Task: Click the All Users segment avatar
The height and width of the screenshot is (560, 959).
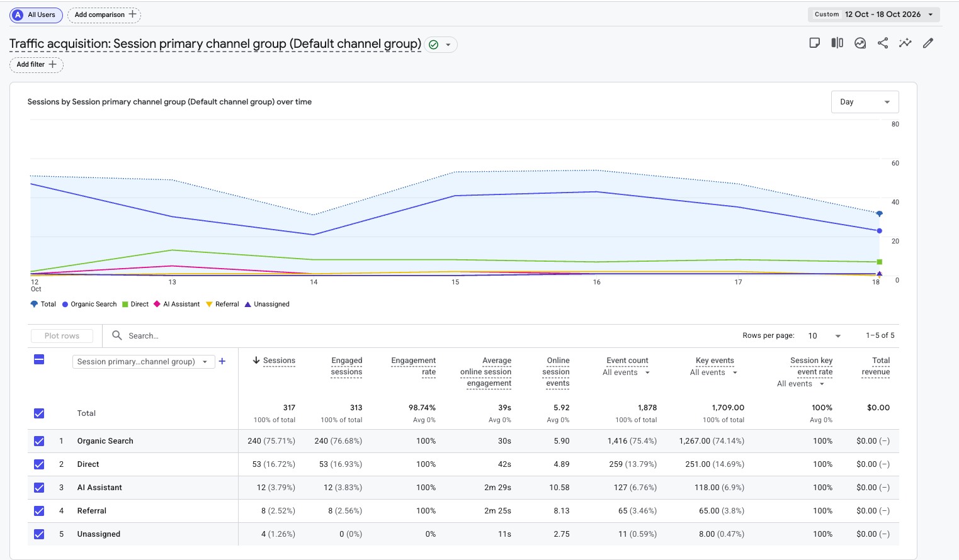Action: [x=18, y=15]
